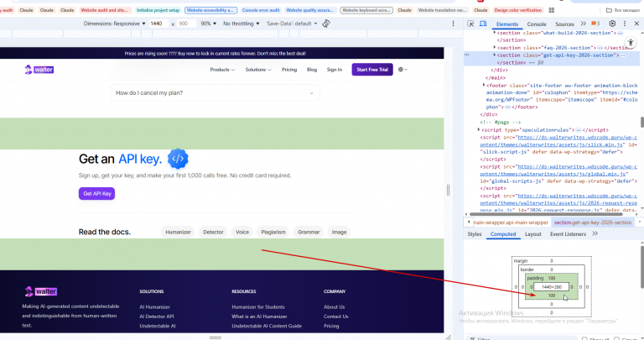Viewport: 644px width, 340px height.
Task: Open the Computed pane tab
Action: click(503, 234)
